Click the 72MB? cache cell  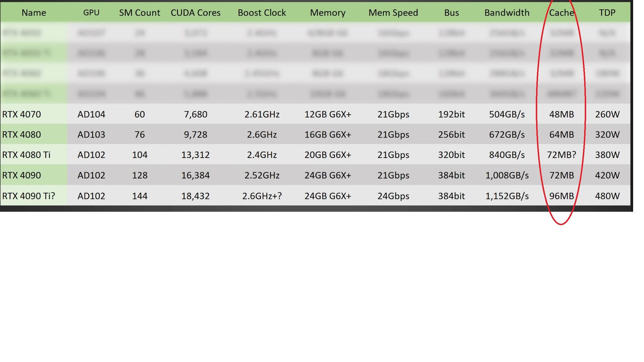561,155
